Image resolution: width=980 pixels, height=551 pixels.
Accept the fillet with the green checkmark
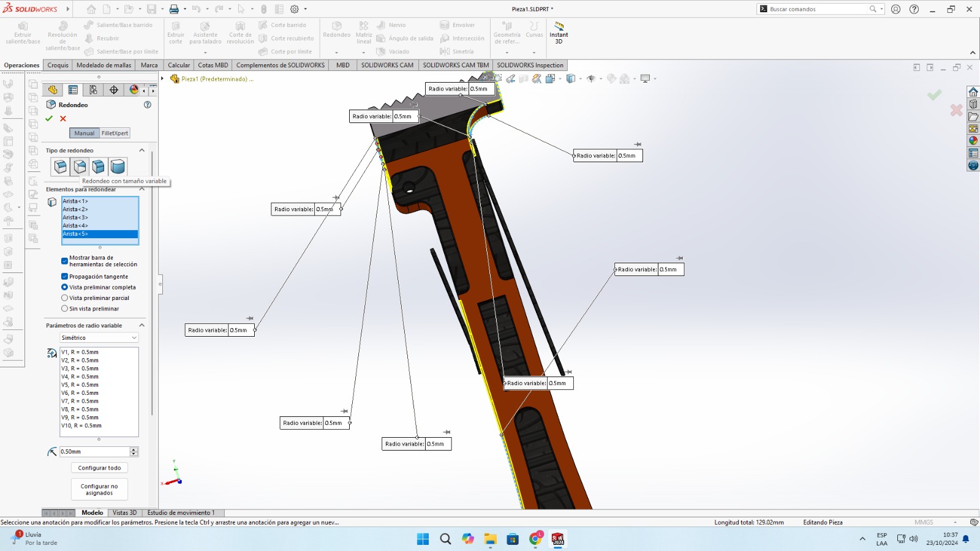click(49, 119)
